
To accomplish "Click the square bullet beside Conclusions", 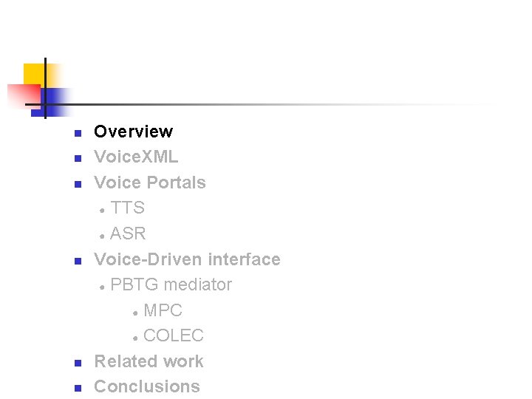I will click(76, 389).
